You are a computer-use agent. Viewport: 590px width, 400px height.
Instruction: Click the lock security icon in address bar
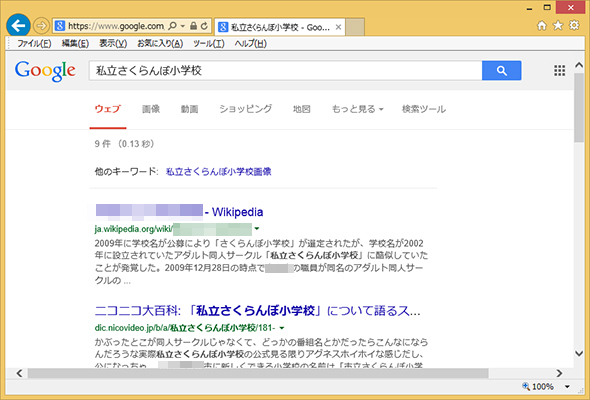pyautogui.click(x=193, y=26)
